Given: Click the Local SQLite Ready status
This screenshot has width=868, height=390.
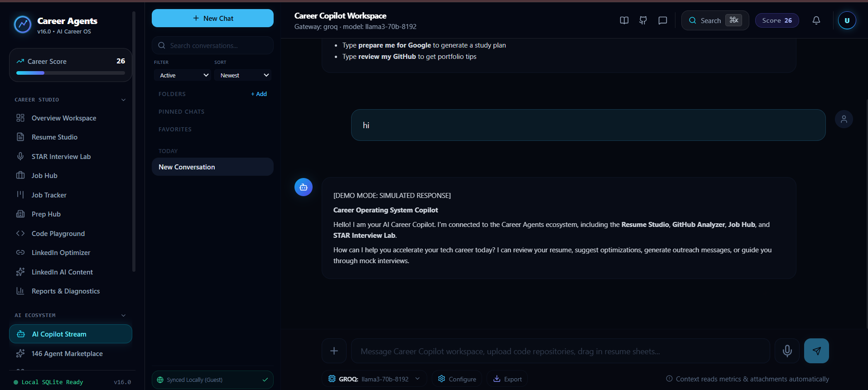Looking at the screenshot, I should point(48,382).
